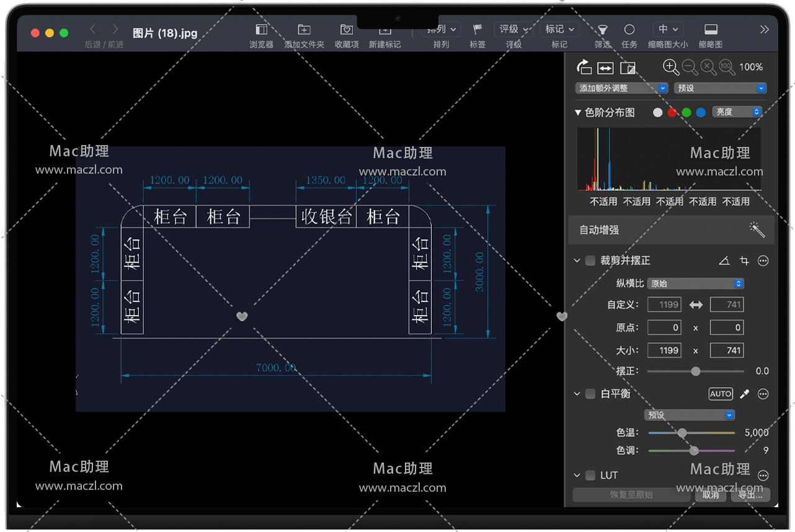Toggle the LUT checkbox
This screenshot has width=795, height=532.
tap(590, 476)
